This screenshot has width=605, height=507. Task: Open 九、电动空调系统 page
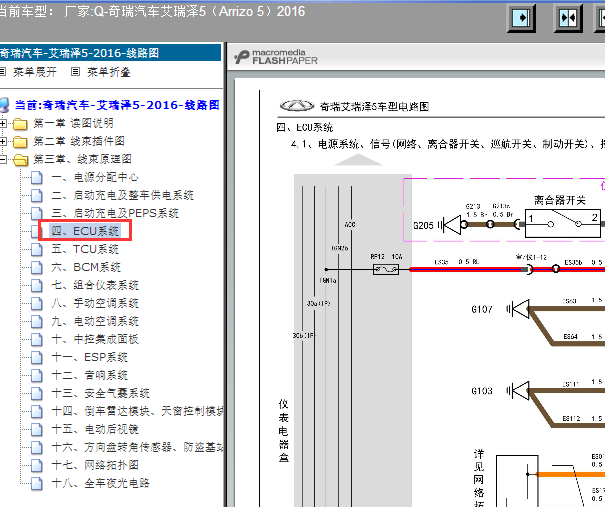95,321
